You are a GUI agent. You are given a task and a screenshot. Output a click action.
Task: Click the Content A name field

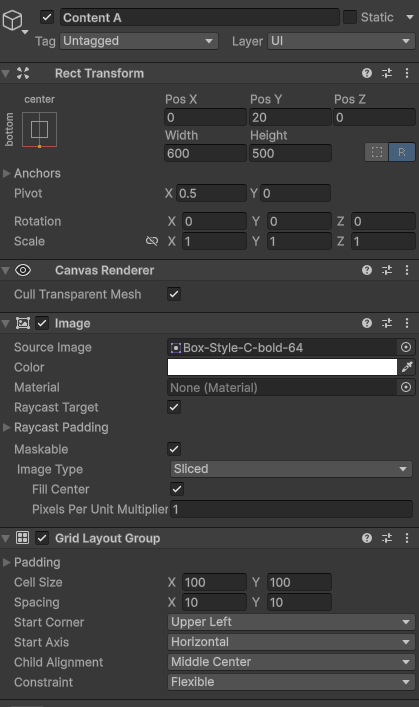[199, 18]
